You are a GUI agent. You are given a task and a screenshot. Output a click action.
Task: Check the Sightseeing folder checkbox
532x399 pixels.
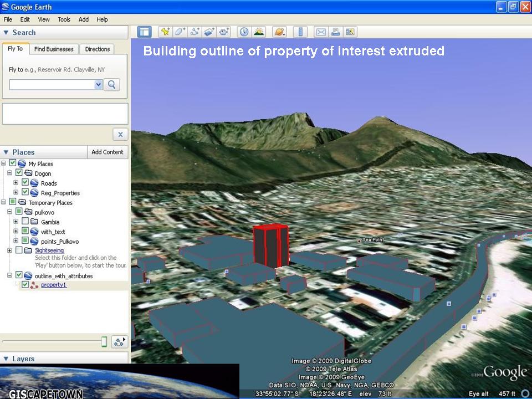point(19,250)
